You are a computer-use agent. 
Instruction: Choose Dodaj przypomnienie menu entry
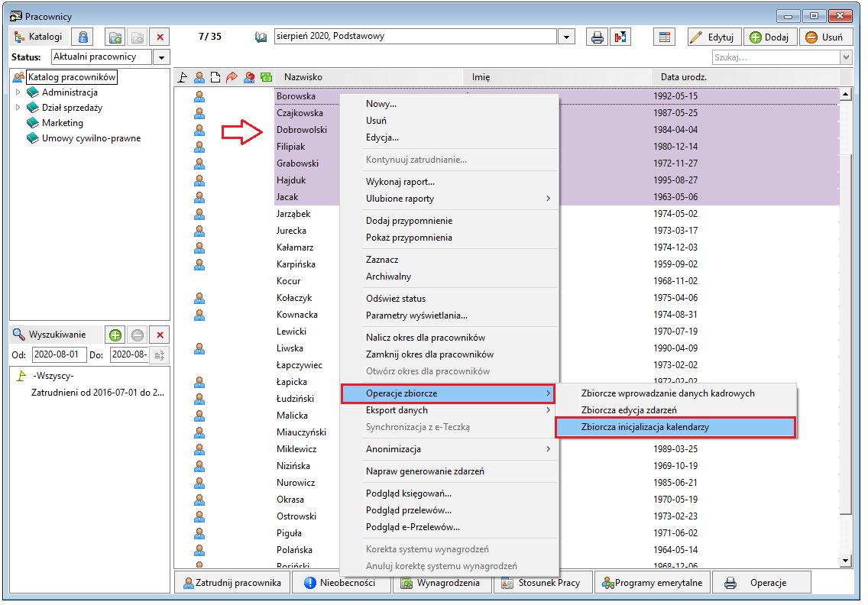[449, 221]
